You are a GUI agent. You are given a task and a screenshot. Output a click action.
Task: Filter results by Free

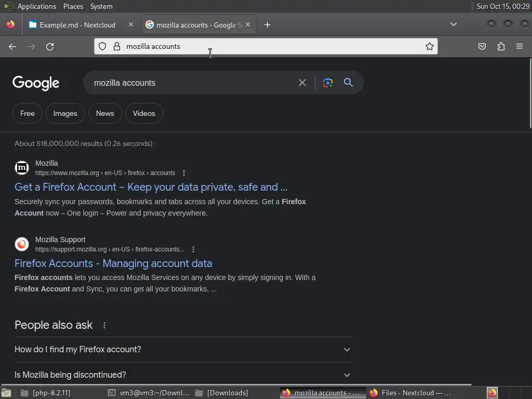28,113
